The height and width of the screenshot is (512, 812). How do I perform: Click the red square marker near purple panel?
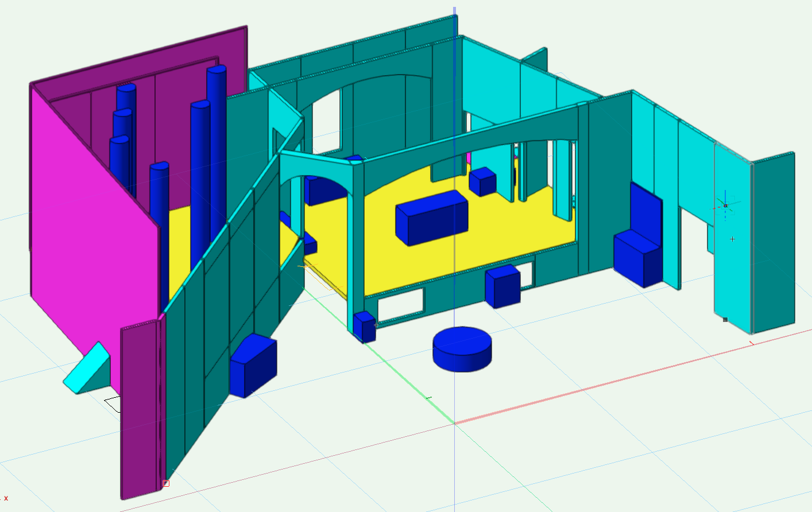pos(166,483)
